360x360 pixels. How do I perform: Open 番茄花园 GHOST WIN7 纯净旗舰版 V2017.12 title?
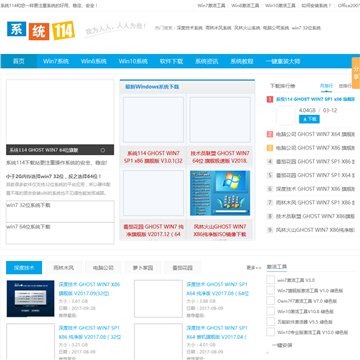click(x=153, y=231)
